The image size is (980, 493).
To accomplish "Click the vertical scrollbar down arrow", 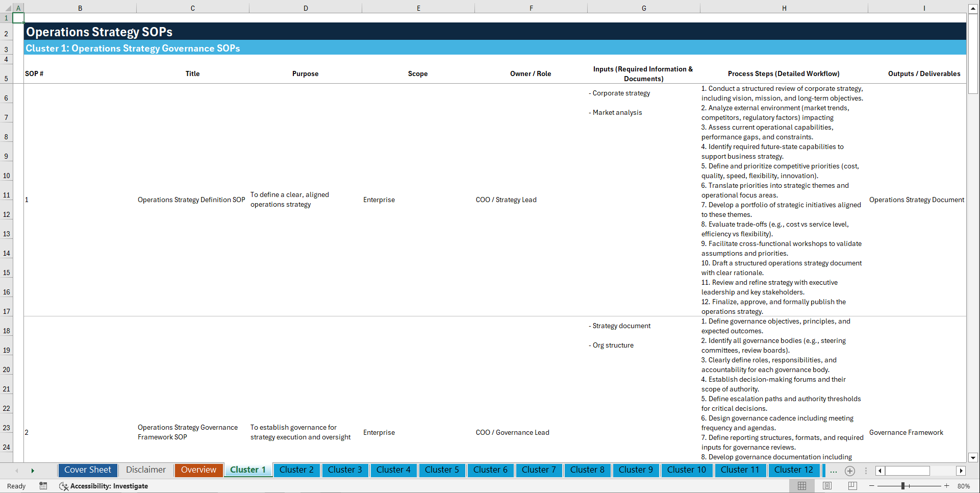I will click(973, 458).
